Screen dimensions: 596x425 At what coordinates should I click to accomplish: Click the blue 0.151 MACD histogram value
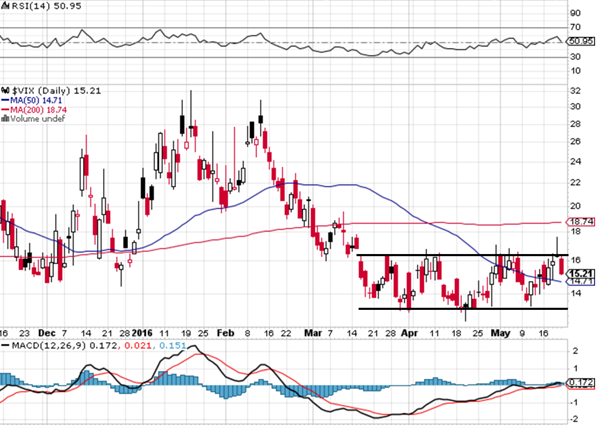point(173,346)
